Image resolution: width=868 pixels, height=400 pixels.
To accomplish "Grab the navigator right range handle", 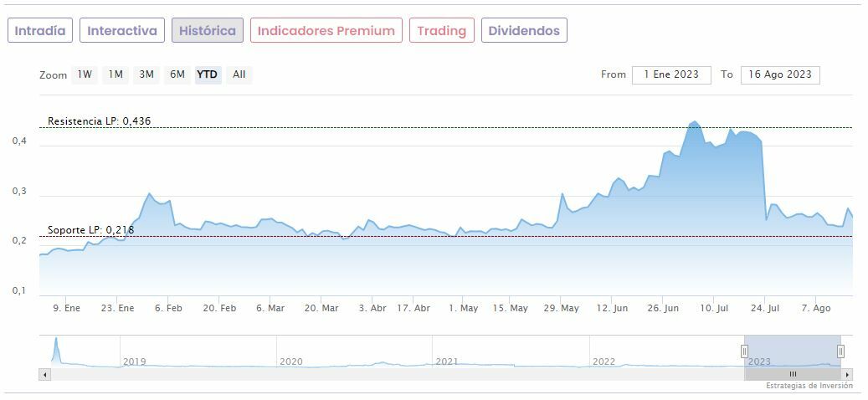I will 840,351.
